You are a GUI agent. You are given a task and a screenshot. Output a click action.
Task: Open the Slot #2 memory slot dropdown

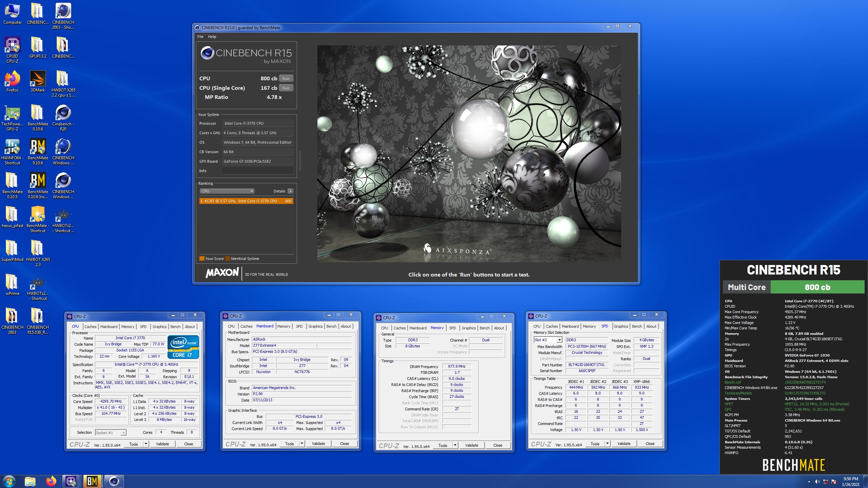[x=548, y=340]
